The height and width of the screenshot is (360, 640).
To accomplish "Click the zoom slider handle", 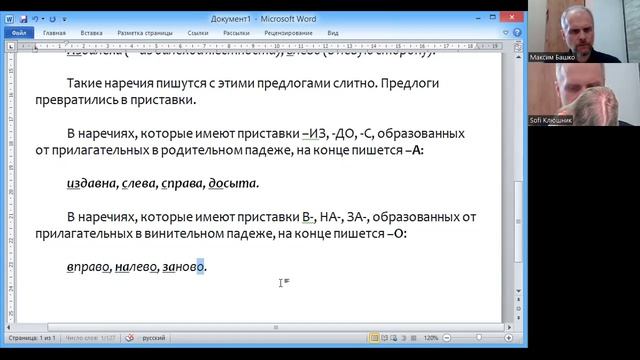I will tap(479, 338).
